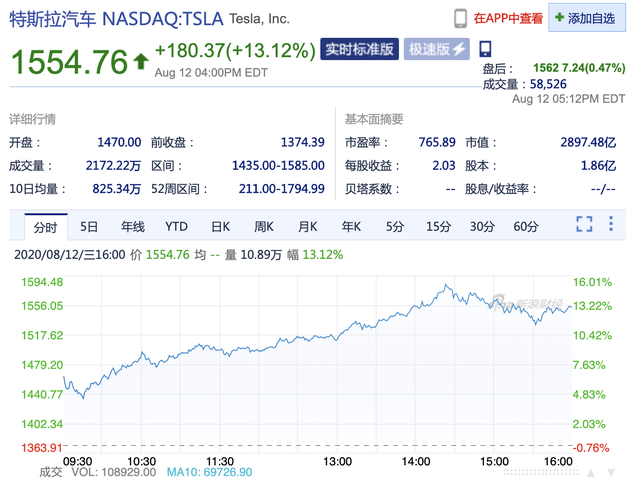
Task: Click the opening price 1470.00
Action: click(x=119, y=142)
